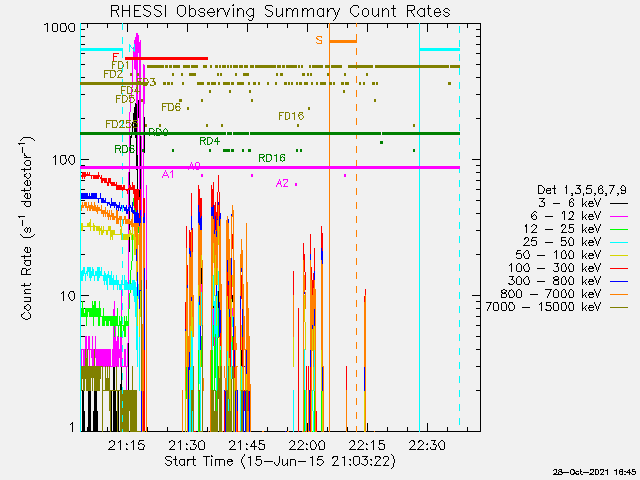The height and width of the screenshot is (480, 640).
Task: Click the RD4 flag label
Action: 209,141
